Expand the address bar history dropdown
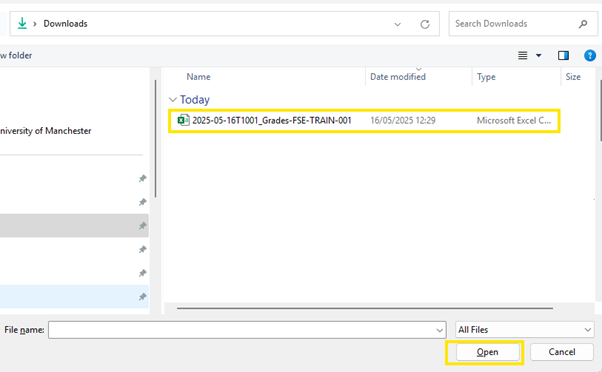 (x=397, y=24)
